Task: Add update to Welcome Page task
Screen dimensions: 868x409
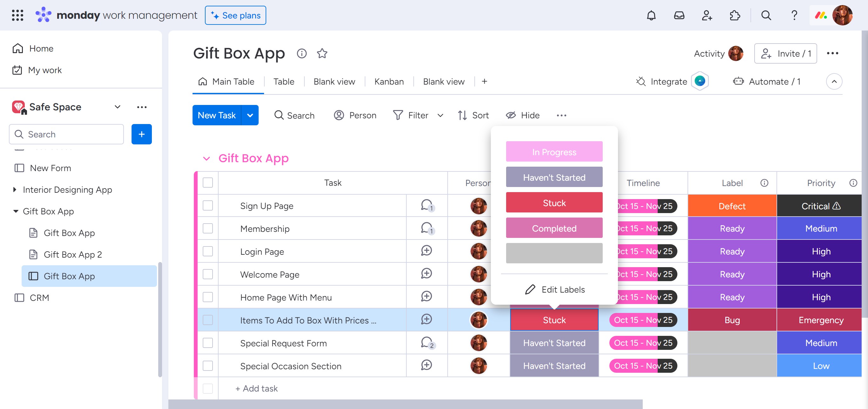Action: (427, 274)
